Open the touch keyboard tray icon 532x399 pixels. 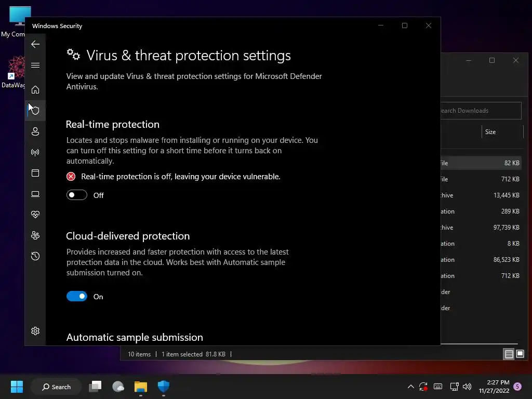click(x=438, y=387)
